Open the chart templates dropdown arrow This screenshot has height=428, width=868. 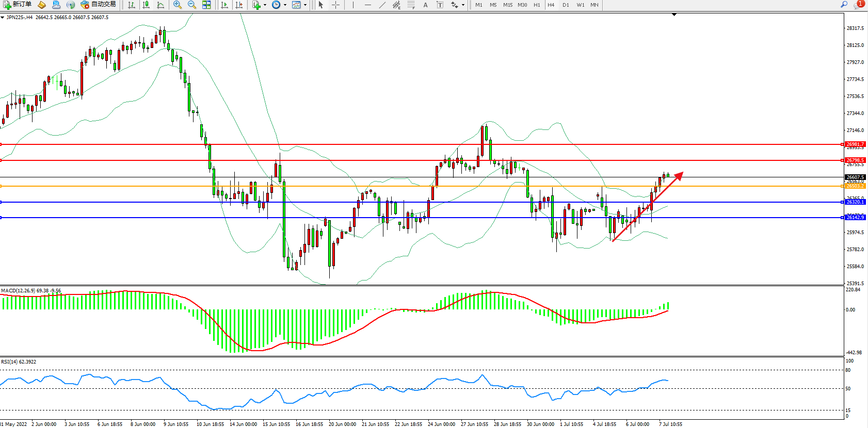click(305, 5)
